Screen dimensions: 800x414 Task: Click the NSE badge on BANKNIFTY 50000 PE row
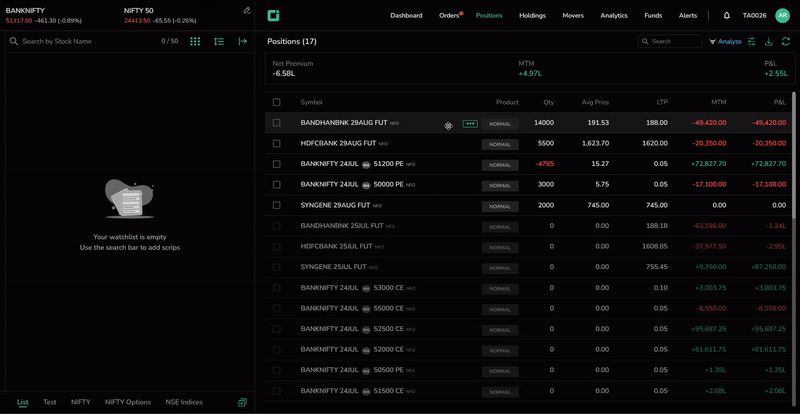coord(366,185)
